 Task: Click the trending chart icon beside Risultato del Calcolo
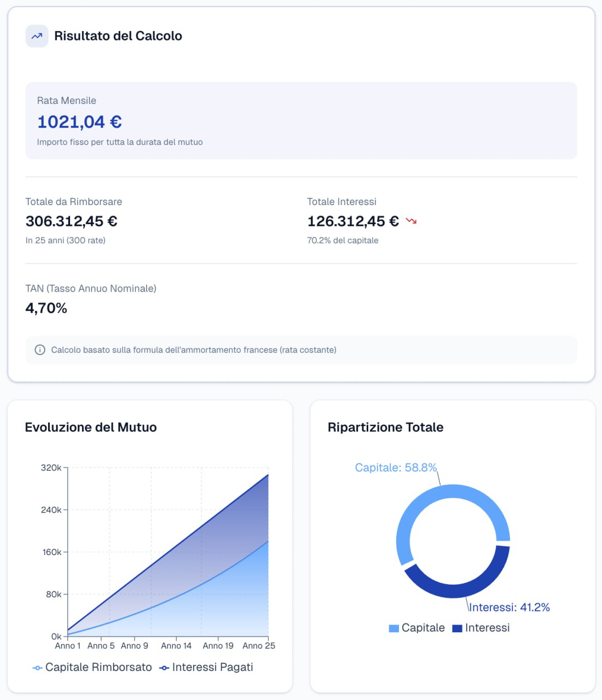(x=36, y=36)
